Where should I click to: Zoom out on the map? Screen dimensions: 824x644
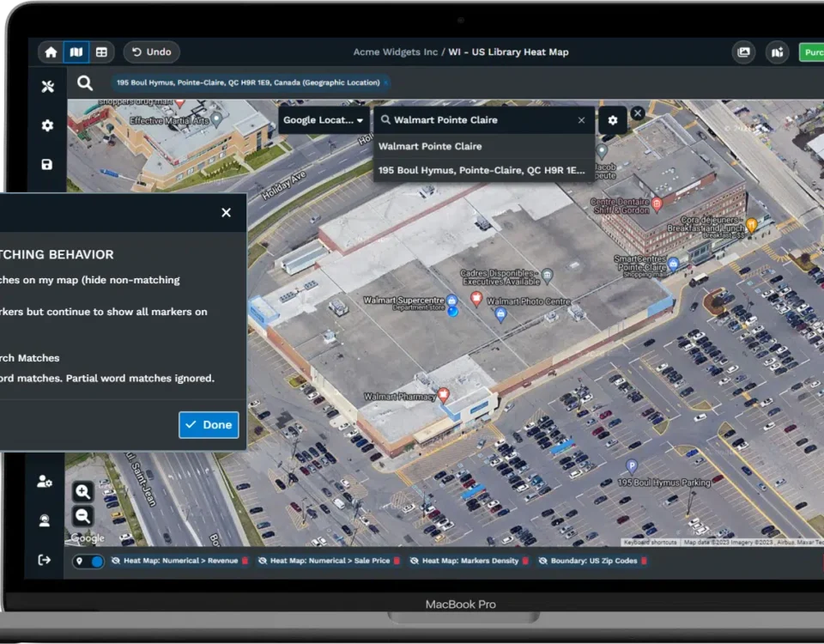[x=83, y=516]
